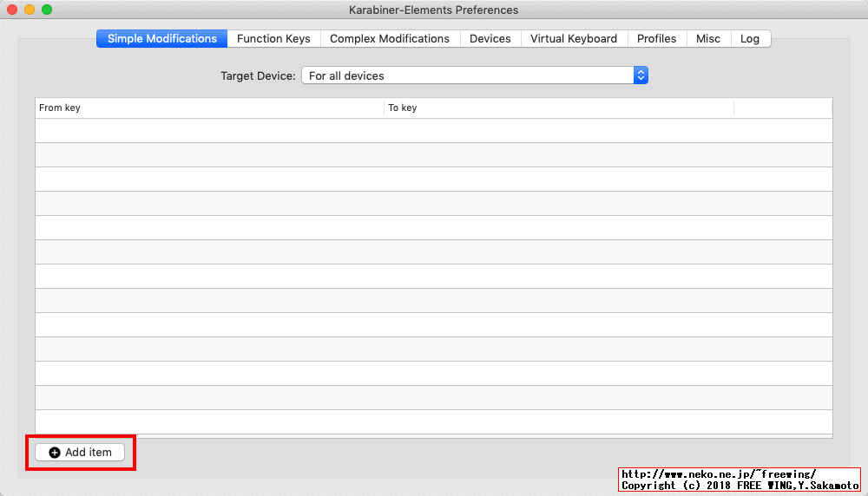Zoom the window with green button

(x=47, y=10)
